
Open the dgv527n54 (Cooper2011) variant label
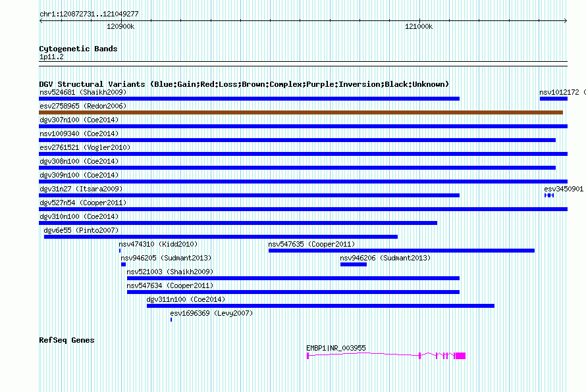(83, 203)
